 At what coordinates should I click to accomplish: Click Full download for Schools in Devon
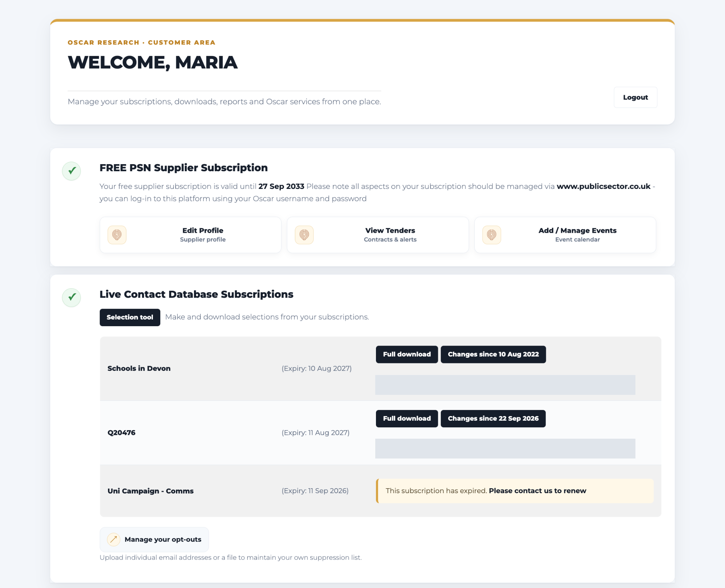coord(407,354)
